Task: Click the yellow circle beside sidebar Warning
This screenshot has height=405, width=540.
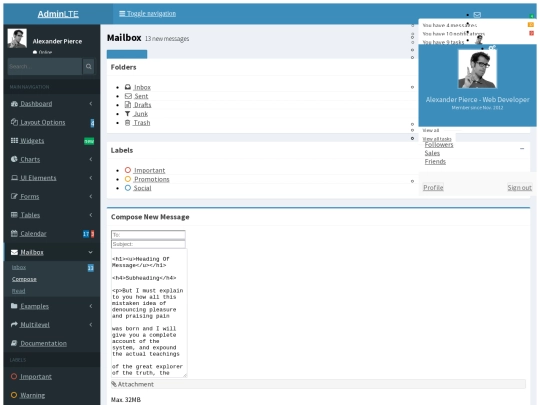Action: coord(14,395)
